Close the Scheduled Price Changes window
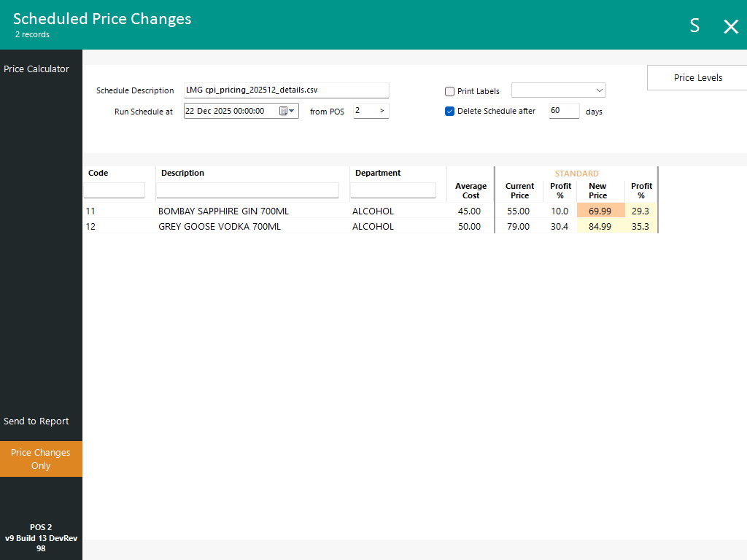 pyautogui.click(x=730, y=26)
